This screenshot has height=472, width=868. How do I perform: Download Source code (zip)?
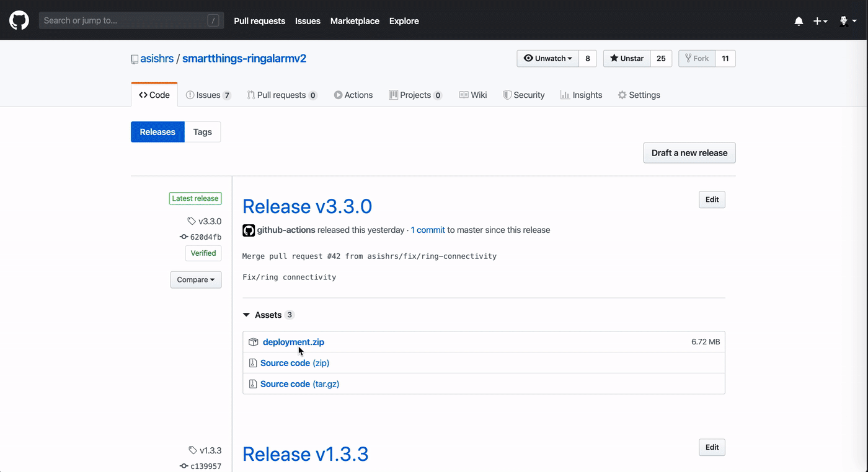click(x=294, y=363)
